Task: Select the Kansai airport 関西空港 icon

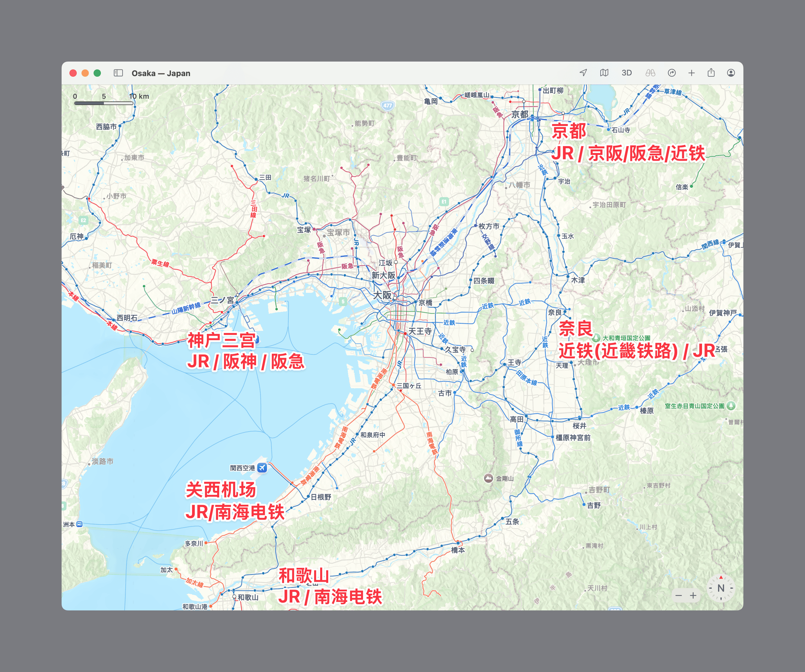Action: pos(262,467)
